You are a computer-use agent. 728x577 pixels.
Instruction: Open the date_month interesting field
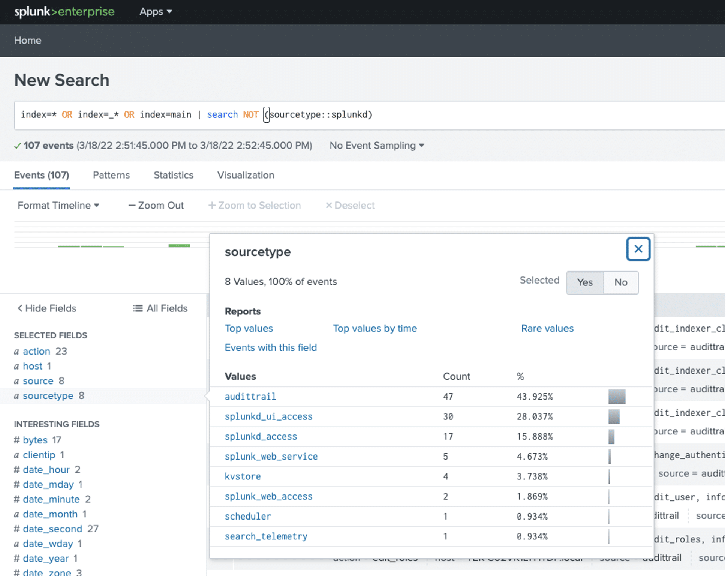[50, 514]
